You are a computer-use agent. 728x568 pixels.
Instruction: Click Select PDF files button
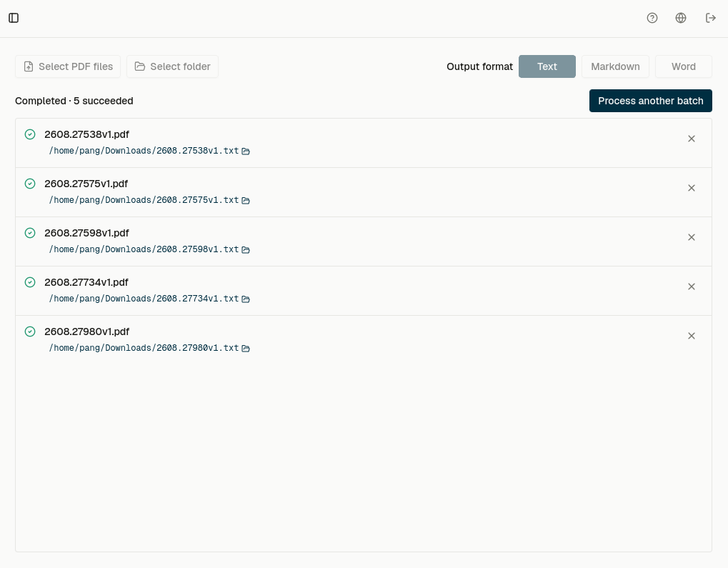click(x=68, y=66)
